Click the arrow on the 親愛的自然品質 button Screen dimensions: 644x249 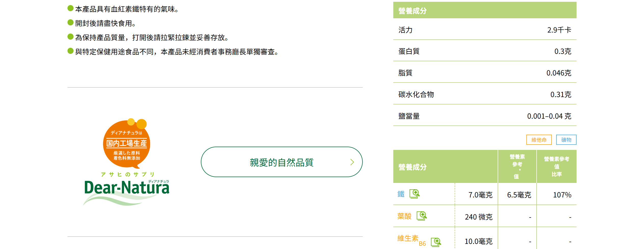tap(352, 162)
